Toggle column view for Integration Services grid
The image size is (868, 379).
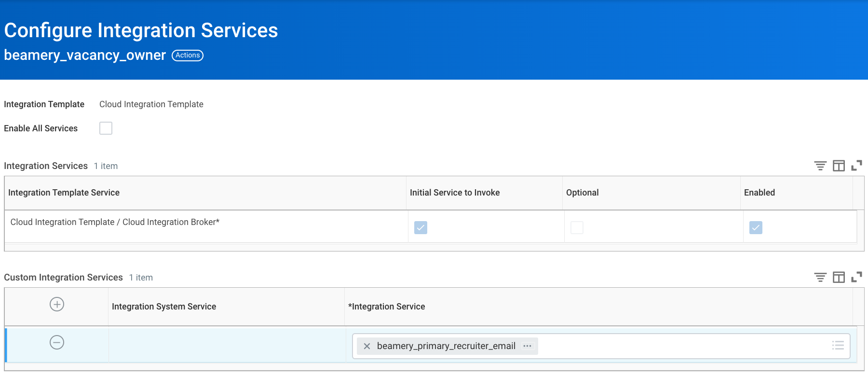pyautogui.click(x=839, y=166)
